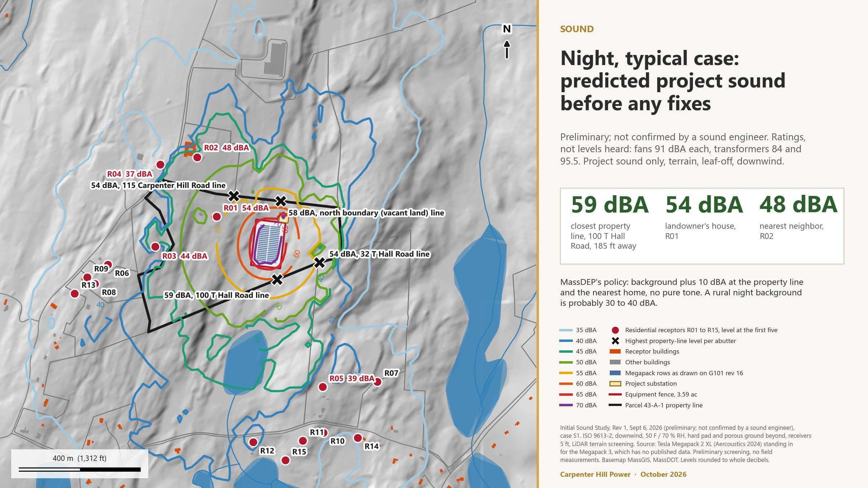Click the R14 receptor red dot
Image resolution: width=868 pixels, height=488 pixels.
click(358, 438)
